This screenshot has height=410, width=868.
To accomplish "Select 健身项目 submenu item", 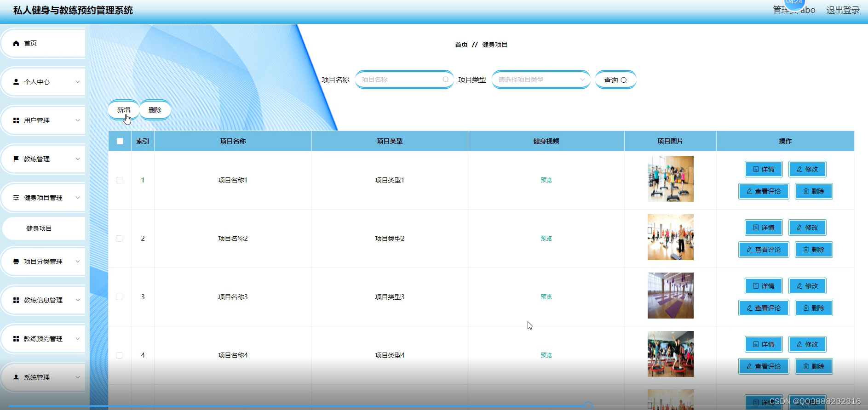I will point(44,228).
